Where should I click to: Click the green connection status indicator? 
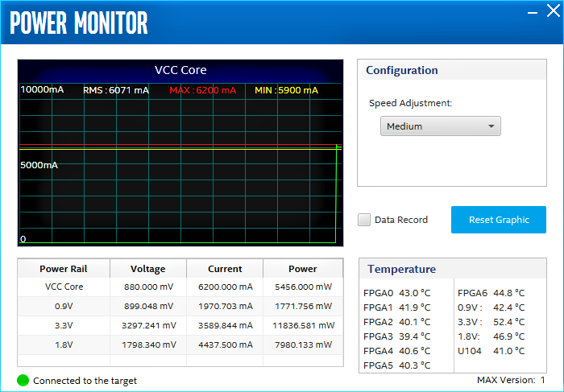pyautogui.click(x=23, y=381)
